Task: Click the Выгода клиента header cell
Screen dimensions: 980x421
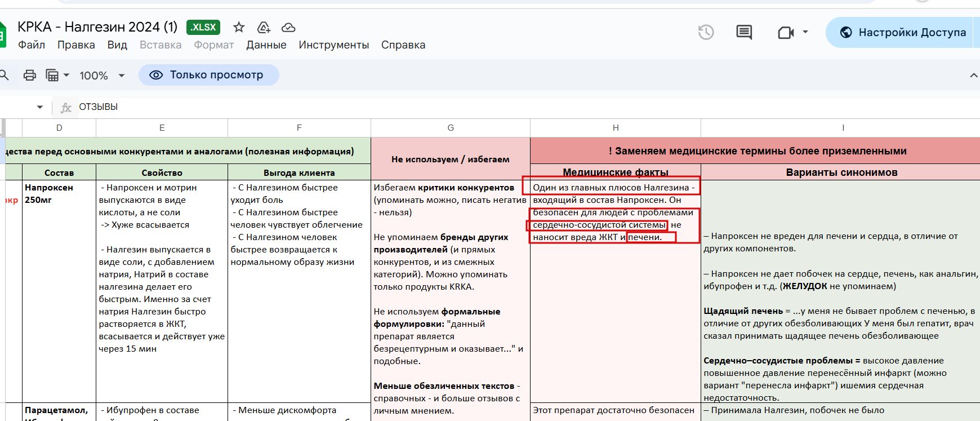Action: click(299, 172)
